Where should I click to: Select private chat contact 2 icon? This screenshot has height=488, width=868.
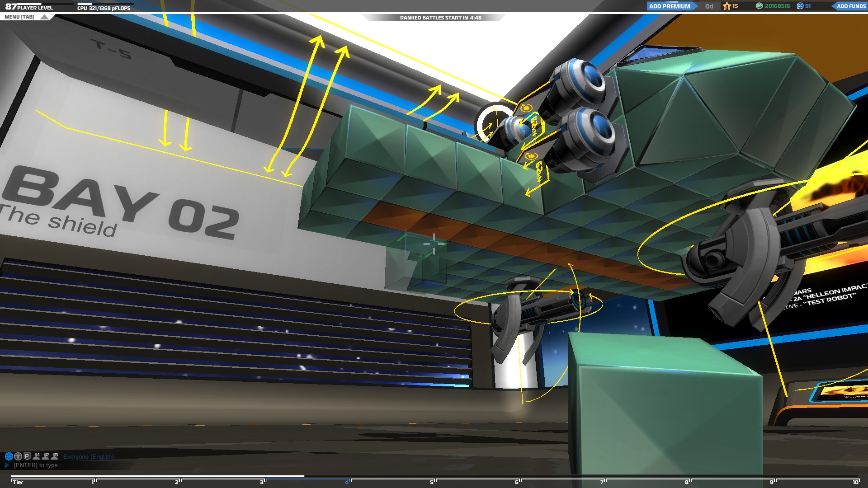46,456
